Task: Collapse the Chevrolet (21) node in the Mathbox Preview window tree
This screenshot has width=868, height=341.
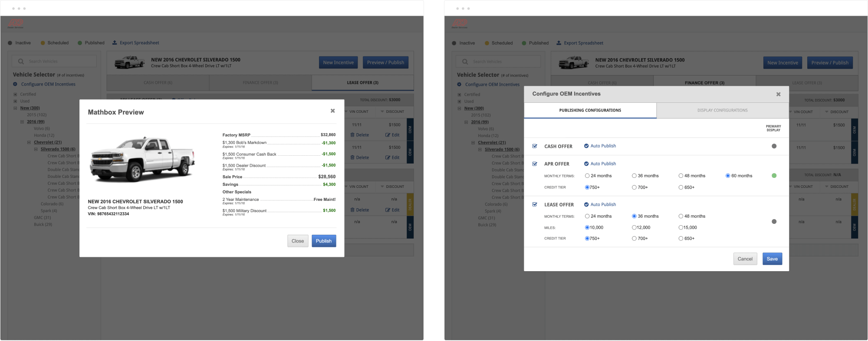Action: tap(29, 142)
